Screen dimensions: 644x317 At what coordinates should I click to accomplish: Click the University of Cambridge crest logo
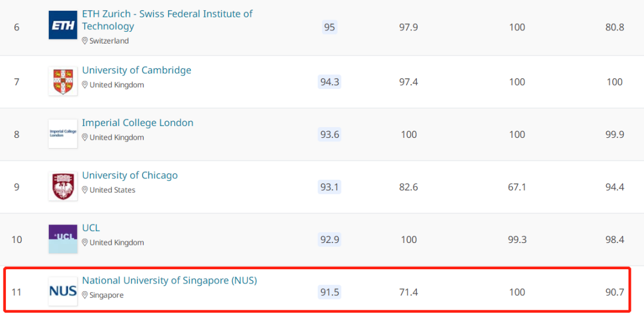click(63, 81)
